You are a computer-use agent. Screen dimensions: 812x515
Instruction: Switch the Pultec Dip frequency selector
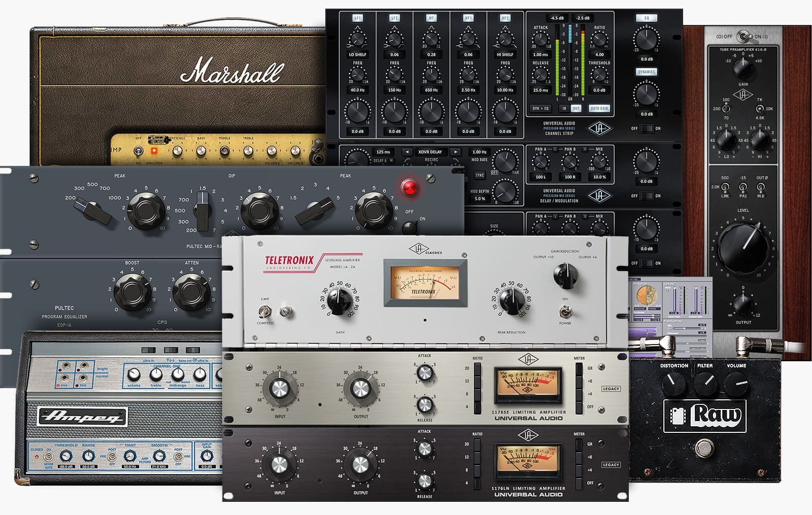[x=202, y=211]
